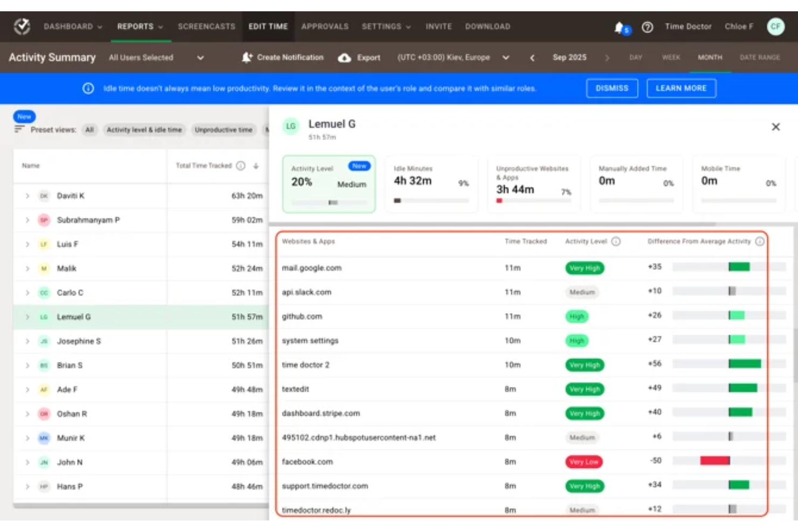Open the Kiev timezone dropdown
The width and height of the screenshot is (798, 532).
click(505, 57)
